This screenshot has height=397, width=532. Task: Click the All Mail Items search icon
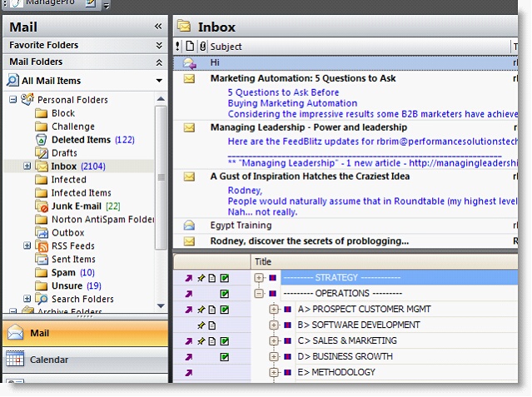click(12, 81)
